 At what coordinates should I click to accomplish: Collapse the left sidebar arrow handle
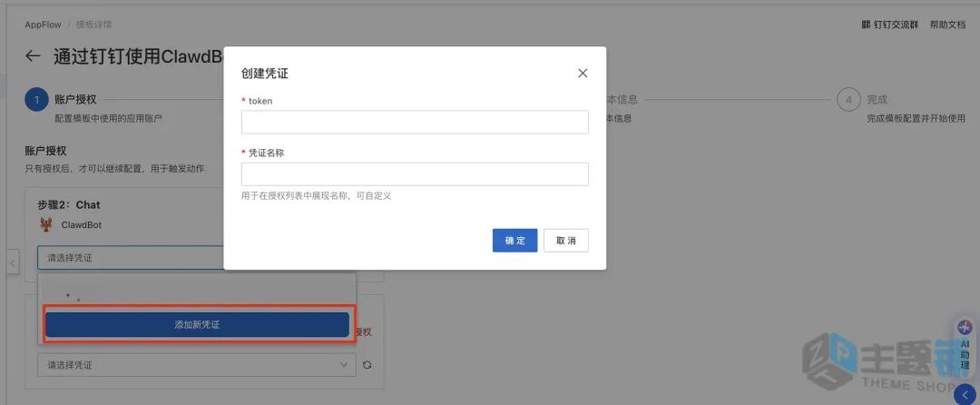coord(12,262)
